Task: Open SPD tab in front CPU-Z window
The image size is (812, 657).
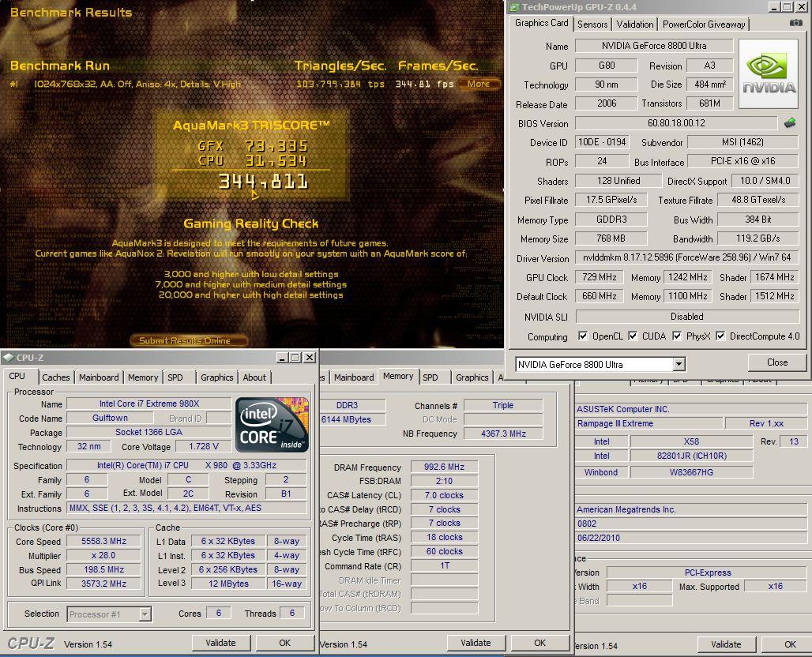Action: (175, 377)
